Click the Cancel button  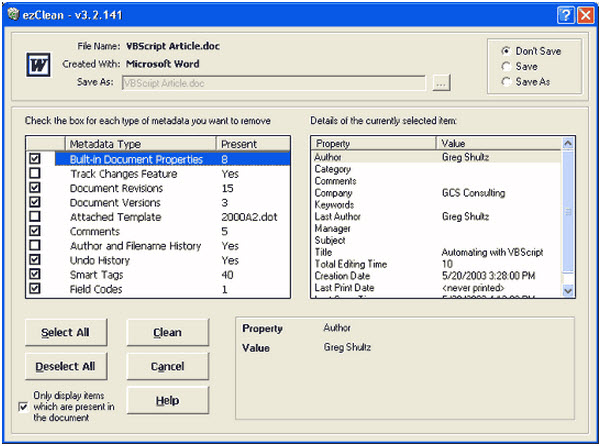(168, 366)
